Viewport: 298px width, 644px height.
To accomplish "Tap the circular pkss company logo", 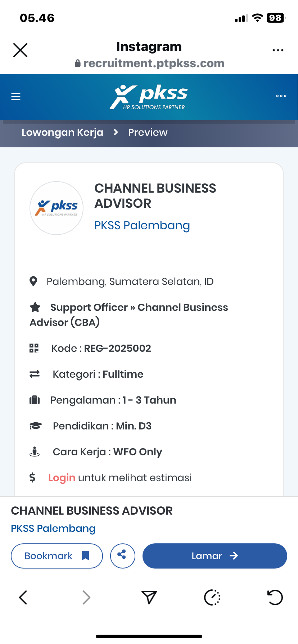I will [x=57, y=208].
